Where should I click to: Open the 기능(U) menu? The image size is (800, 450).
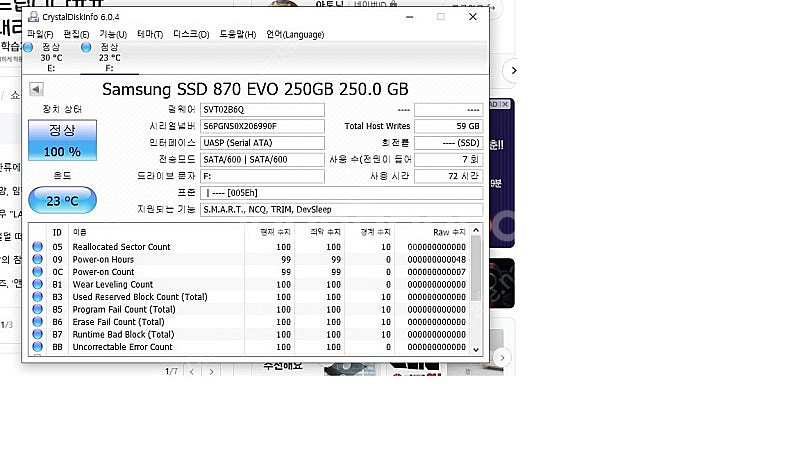tap(113, 34)
